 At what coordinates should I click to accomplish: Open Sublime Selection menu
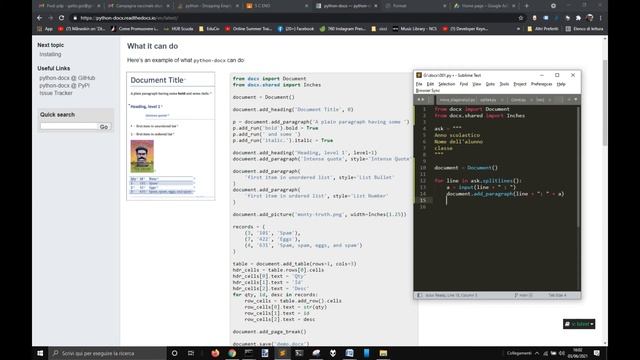pos(447,84)
